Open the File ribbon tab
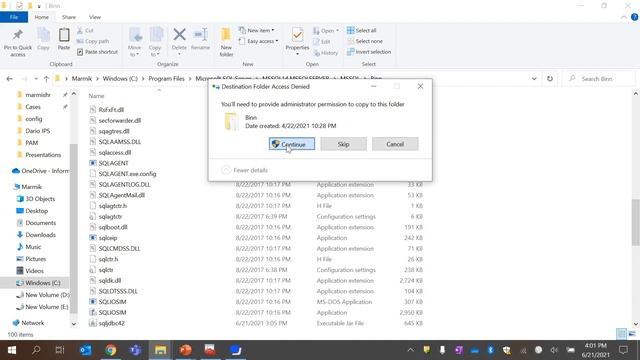The image size is (640, 360). tap(14, 17)
